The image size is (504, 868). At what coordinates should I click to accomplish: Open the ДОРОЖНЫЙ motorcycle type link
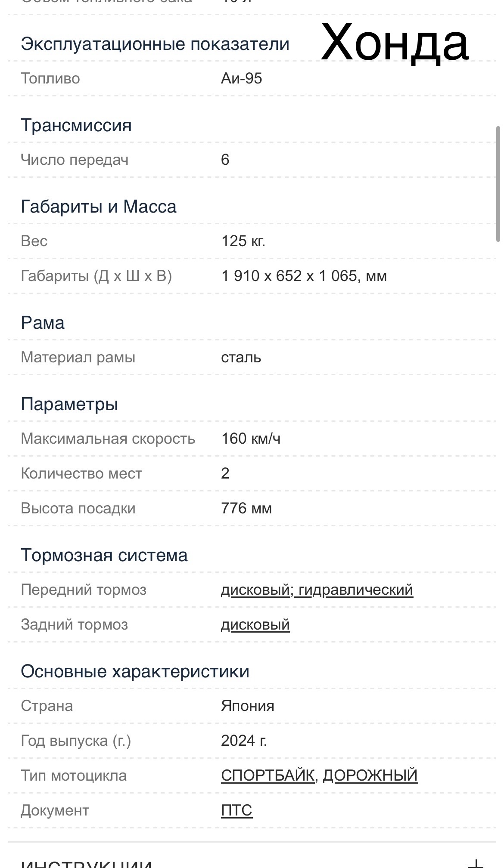(370, 775)
